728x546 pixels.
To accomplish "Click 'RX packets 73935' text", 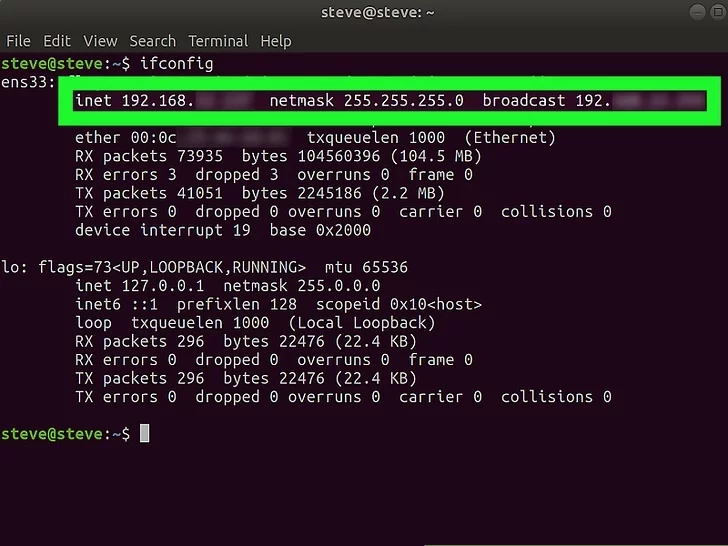I will (x=149, y=156).
